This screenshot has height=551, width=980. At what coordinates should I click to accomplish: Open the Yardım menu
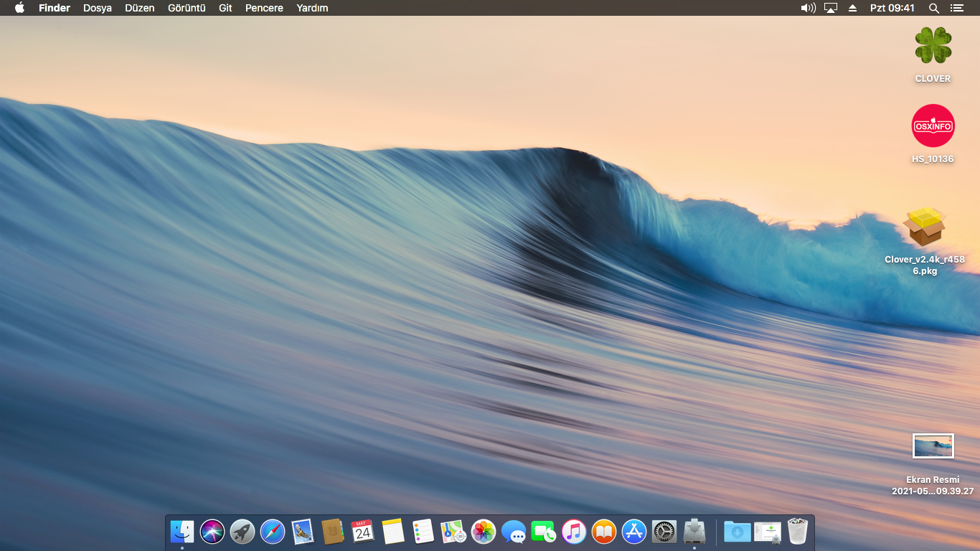coord(312,8)
